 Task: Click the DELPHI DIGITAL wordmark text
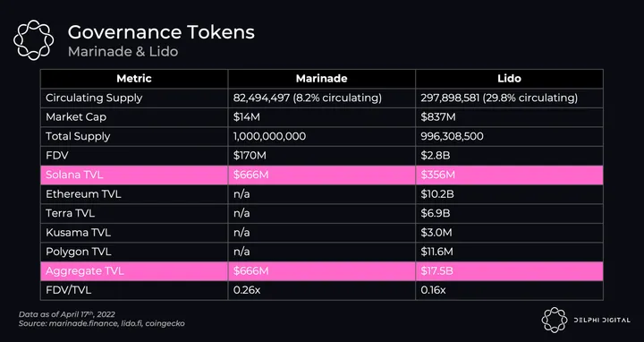[602, 320]
